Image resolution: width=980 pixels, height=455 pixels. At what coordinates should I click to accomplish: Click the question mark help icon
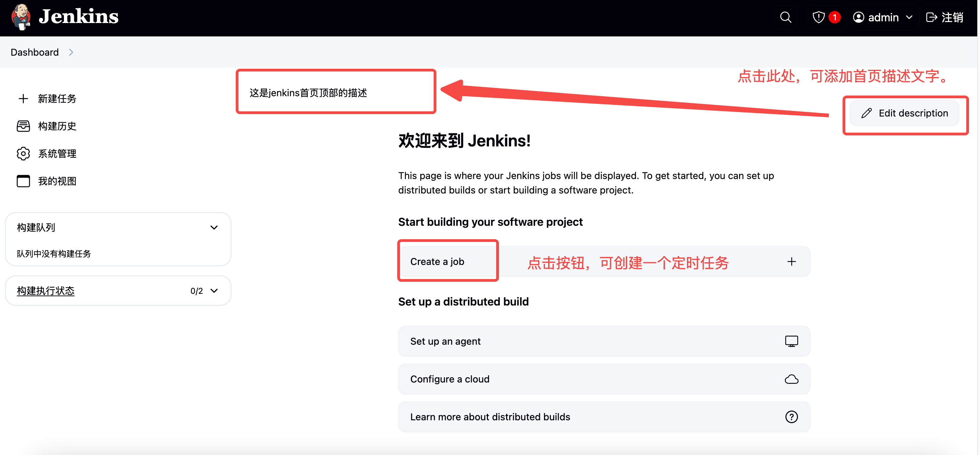point(791,417)
